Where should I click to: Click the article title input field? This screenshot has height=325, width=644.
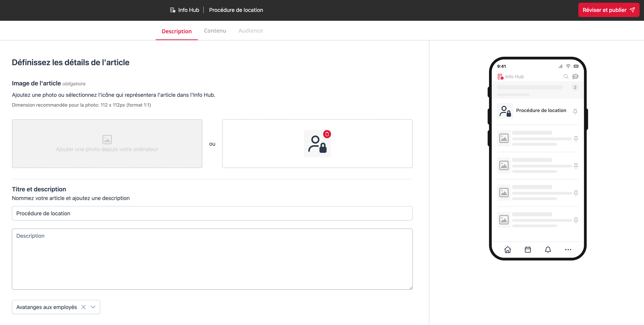click(x=212, y=213)
